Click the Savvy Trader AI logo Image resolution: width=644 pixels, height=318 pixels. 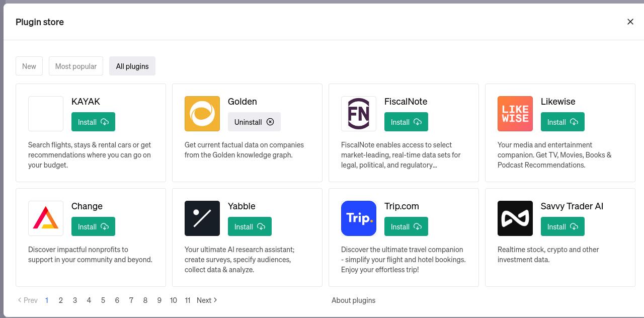point(515,218)
